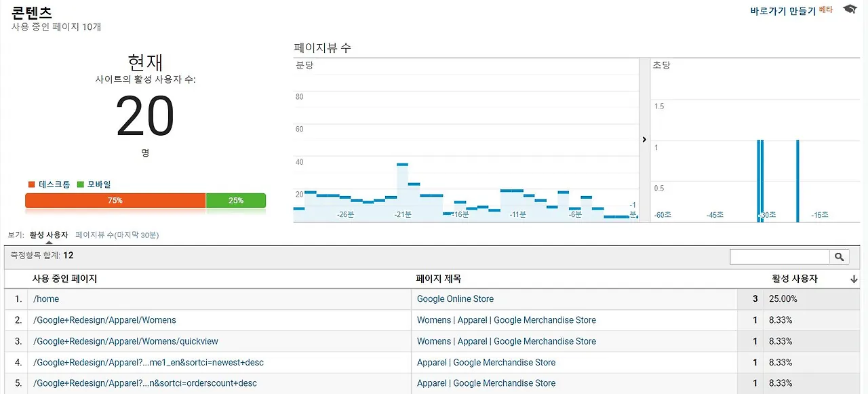Open Apparel link sorted by newest+desc
The image size is (868, 394).
click(148, 362)
